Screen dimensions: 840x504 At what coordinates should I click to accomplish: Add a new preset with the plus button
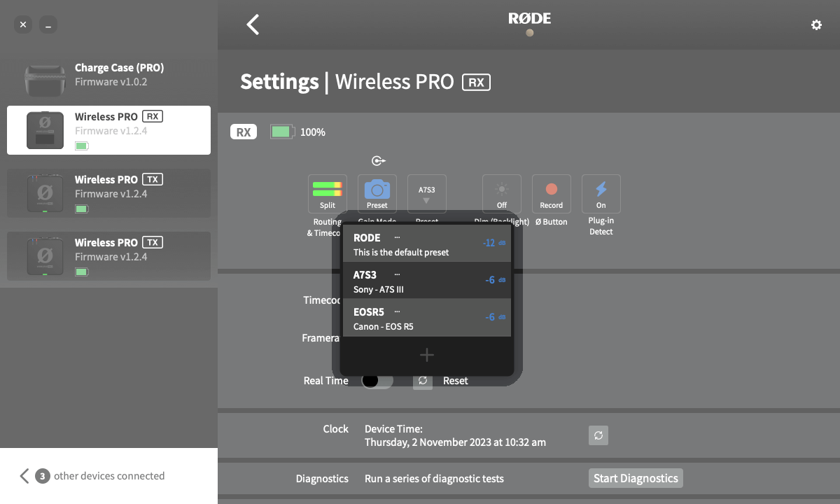(426, 355)
